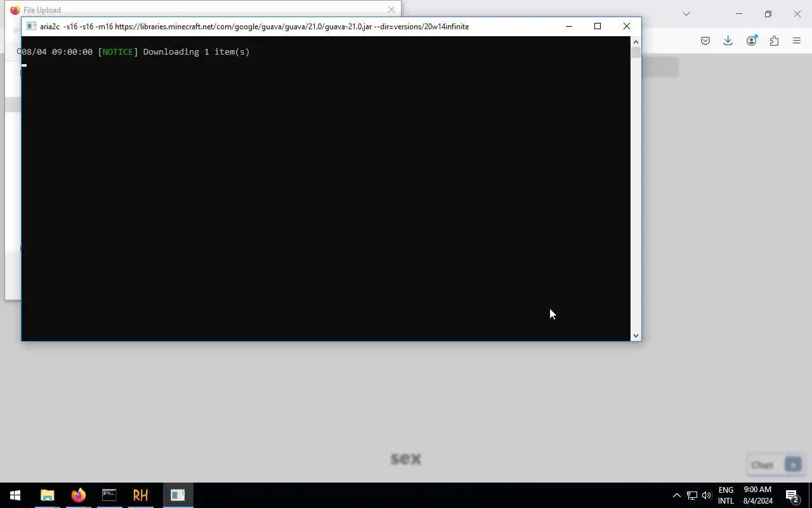Click the green NOTICE text in console
Screen dimensions: 812x508
point(117,52)
